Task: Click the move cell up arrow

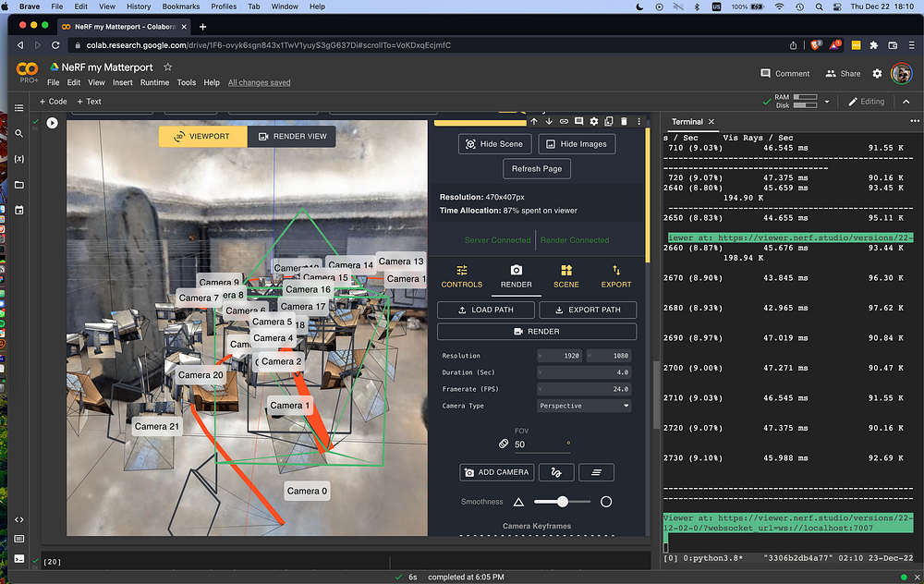Action: pyautogui.click(x=533, y=121)
